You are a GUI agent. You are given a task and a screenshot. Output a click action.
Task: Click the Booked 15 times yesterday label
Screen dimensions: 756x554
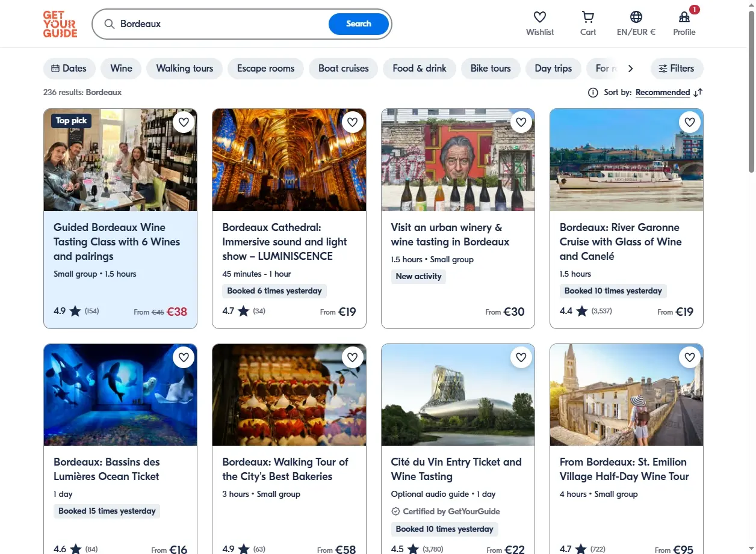tap(107, 511)
